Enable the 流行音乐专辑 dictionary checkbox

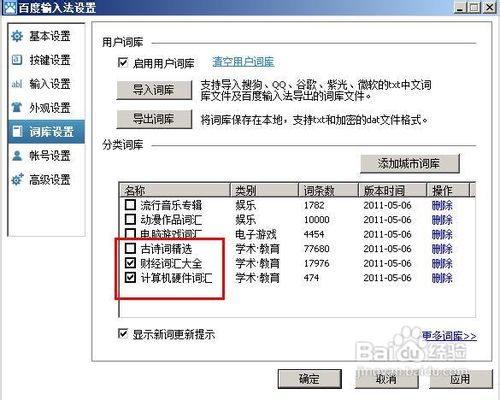click(x=130, y=204)
